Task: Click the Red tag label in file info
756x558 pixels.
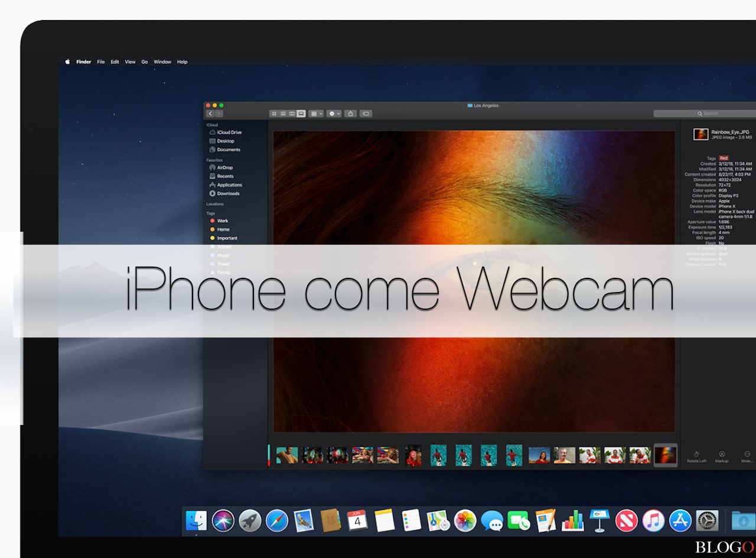Action: tap(724, 158)
